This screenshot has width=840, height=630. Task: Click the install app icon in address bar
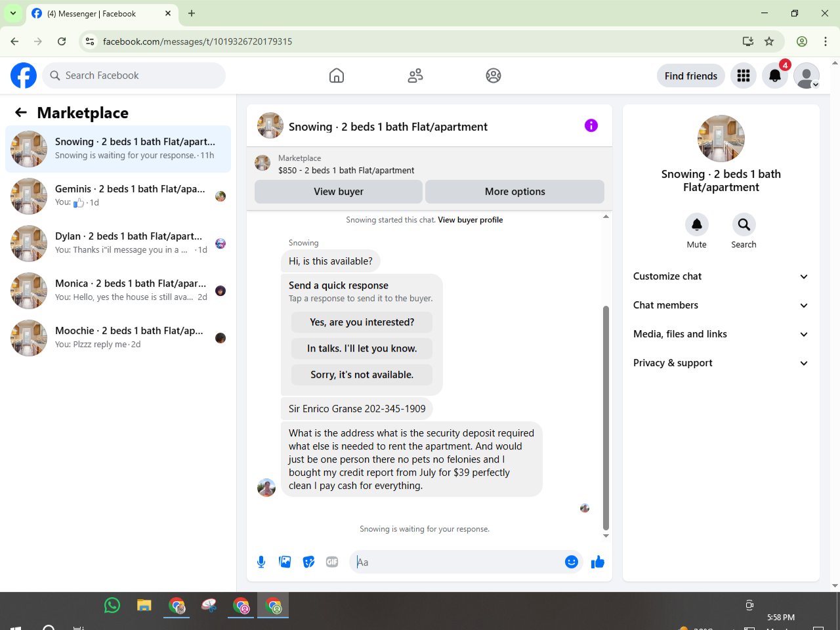click(748, 41)
